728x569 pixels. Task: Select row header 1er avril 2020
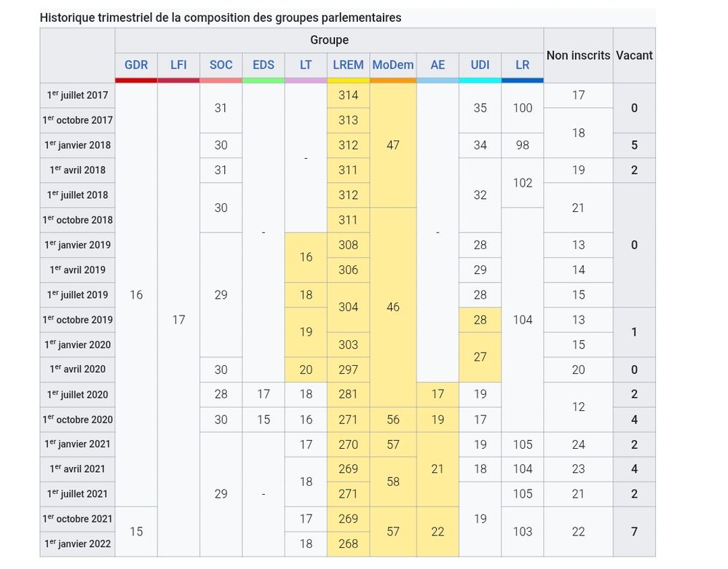(x=78, y=369)
